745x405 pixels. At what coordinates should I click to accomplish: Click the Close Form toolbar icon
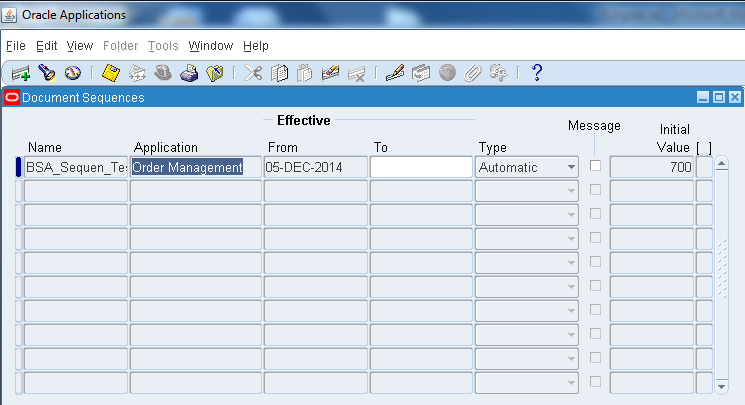(215, 73)
